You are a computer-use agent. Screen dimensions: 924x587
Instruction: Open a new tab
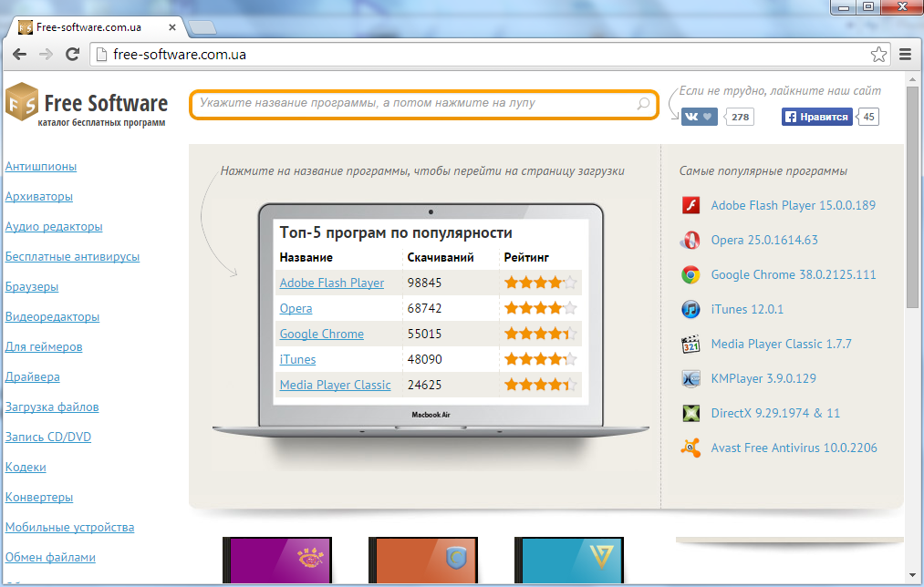[202, 27]
